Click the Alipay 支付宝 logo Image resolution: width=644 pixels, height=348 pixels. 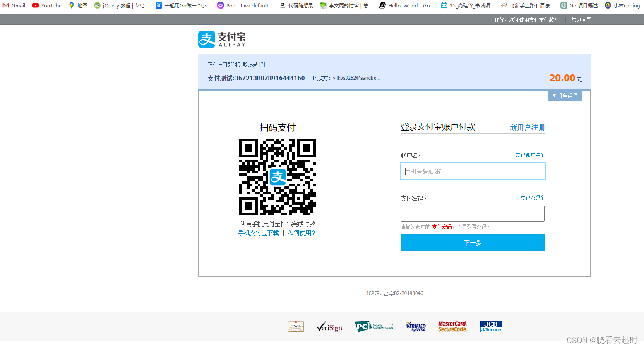[222, 39]
